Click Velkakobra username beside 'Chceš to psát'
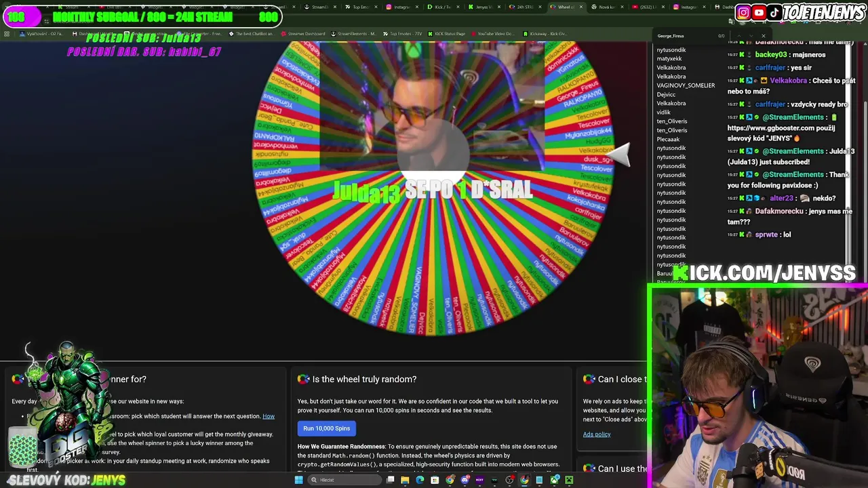868x488 pixels. click(789, 81)
